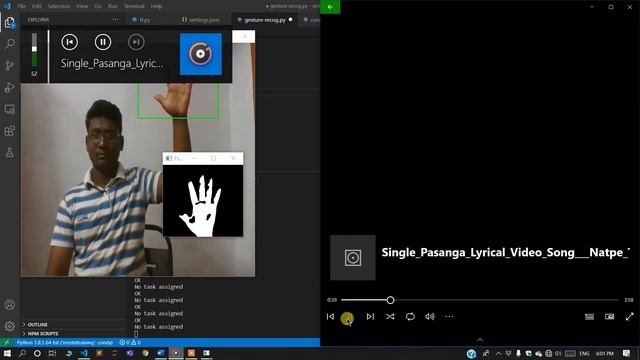Image resolution: width=640 pixels, height=360 pixels.
Task: Click previous track in media overlay
Action: (70, 42)
